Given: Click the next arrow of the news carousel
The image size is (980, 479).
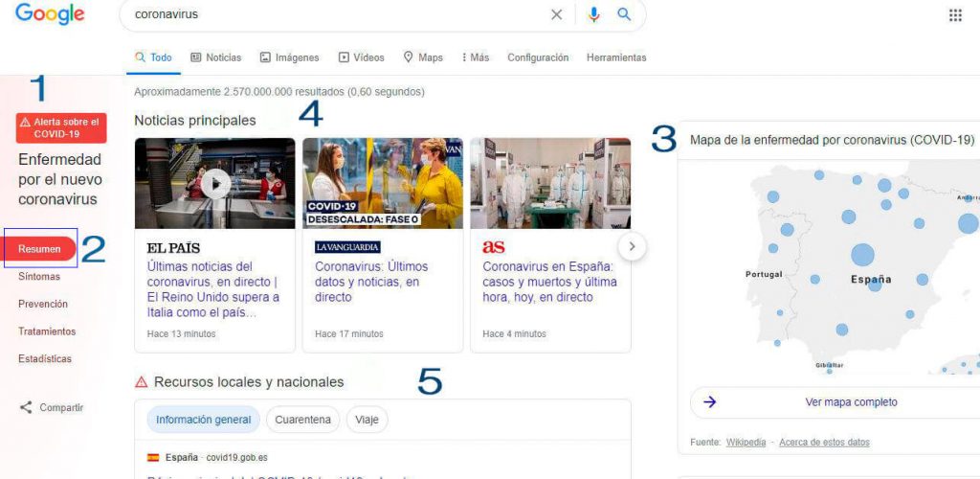Looking at the screenshot, I should [632, 246].
